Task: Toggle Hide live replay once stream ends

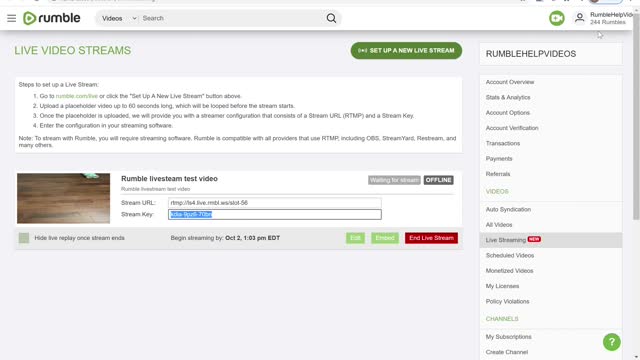Action: (24, 238)
